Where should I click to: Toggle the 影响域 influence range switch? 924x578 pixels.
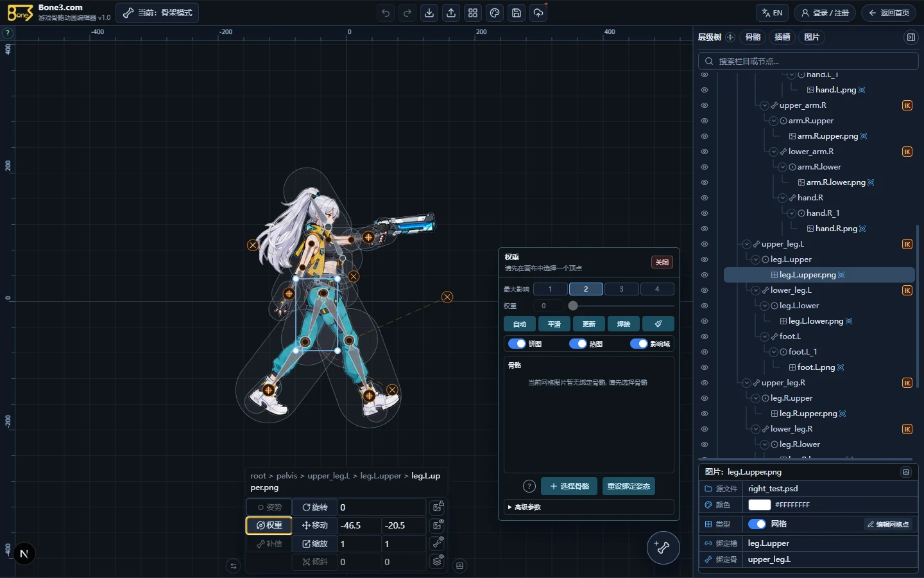coord(639,344)
